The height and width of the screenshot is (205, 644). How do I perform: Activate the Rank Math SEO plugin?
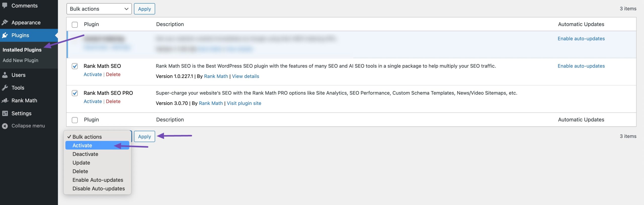[x=93, y=74]
